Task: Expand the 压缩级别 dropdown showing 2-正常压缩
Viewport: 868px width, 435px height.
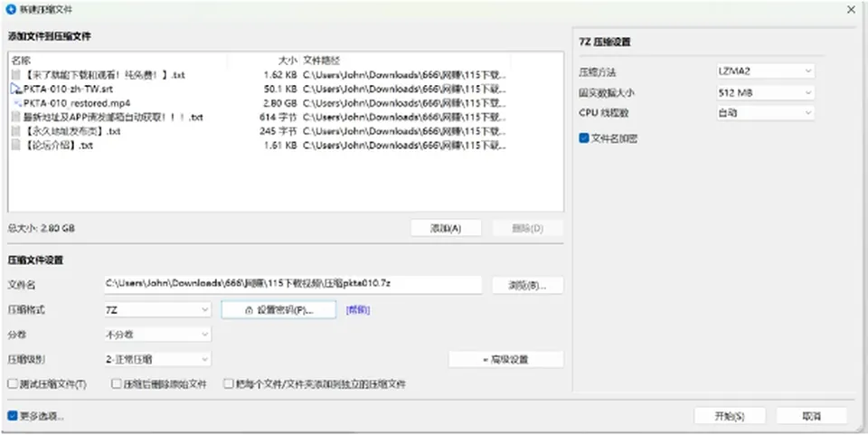Action: [157, 359]
